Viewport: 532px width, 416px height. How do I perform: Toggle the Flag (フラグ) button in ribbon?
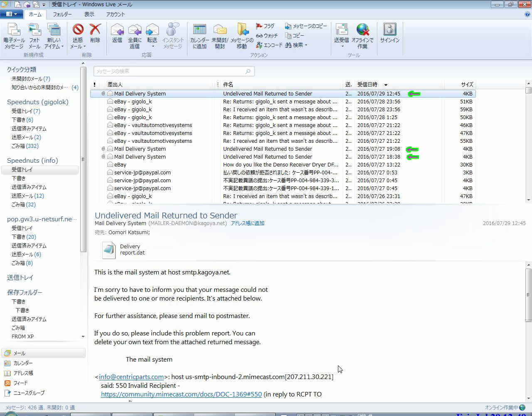[x=265, y=26]
